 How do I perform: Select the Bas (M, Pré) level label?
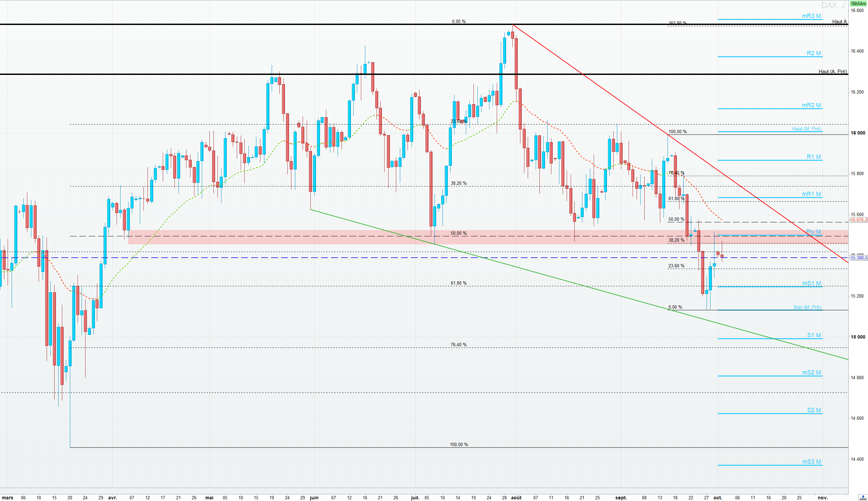807,307
